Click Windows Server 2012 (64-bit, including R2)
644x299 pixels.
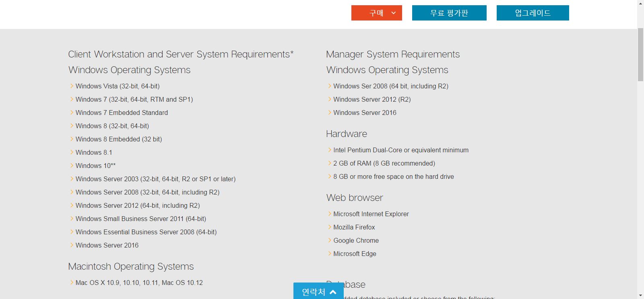point(138,205)
